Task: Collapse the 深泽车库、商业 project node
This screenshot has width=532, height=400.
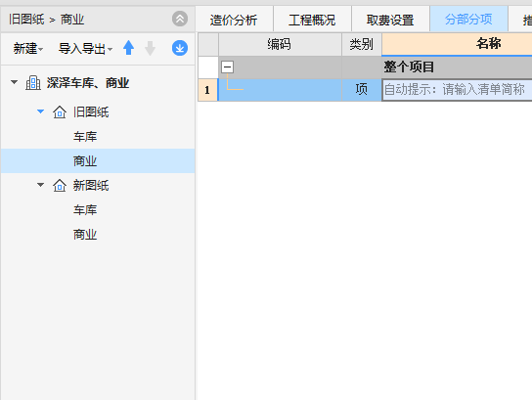Action: coord(14,82)
